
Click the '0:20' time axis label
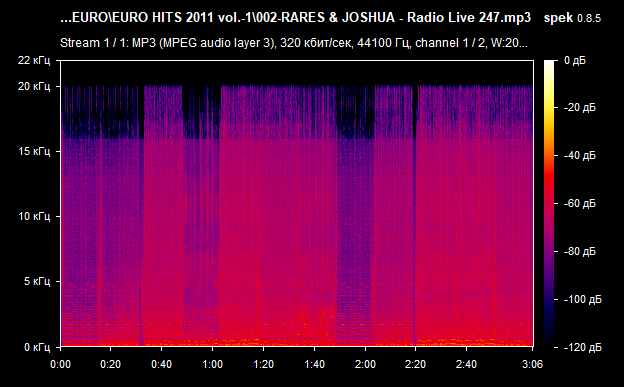tap(111, 364)
